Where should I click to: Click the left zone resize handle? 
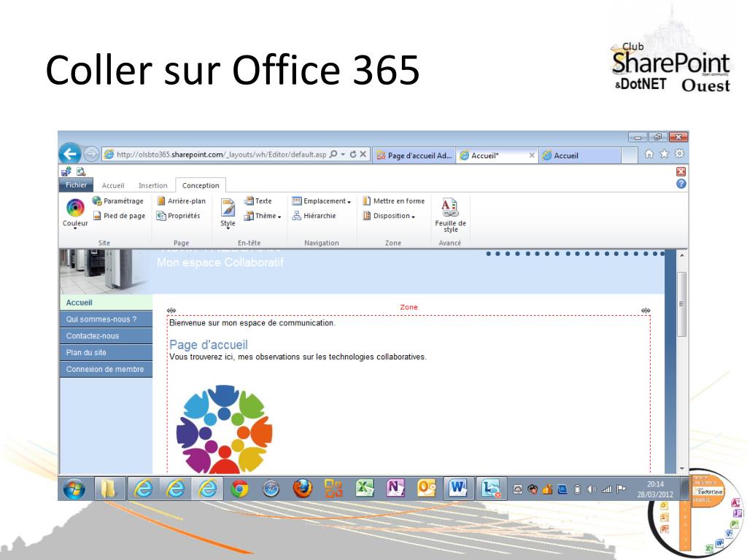pos(171,311)
